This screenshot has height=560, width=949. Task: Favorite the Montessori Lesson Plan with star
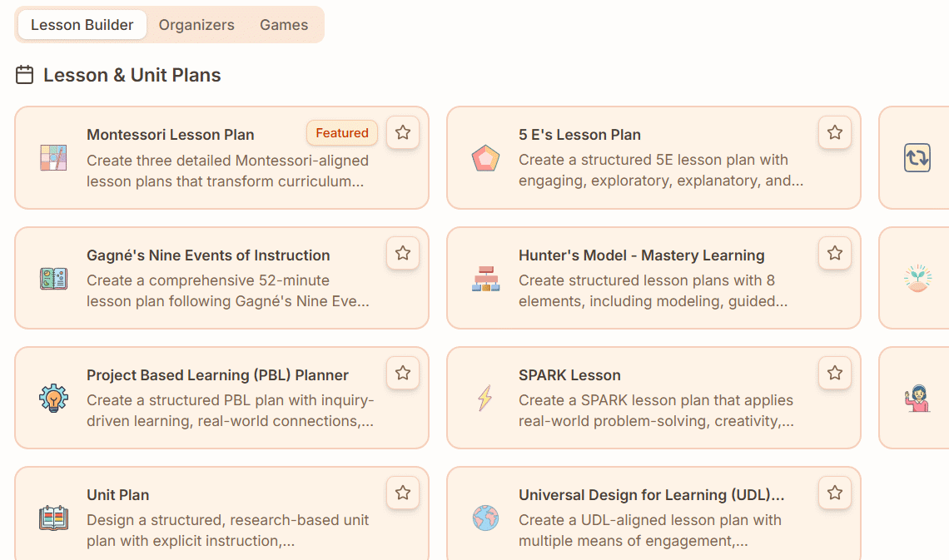403,132
